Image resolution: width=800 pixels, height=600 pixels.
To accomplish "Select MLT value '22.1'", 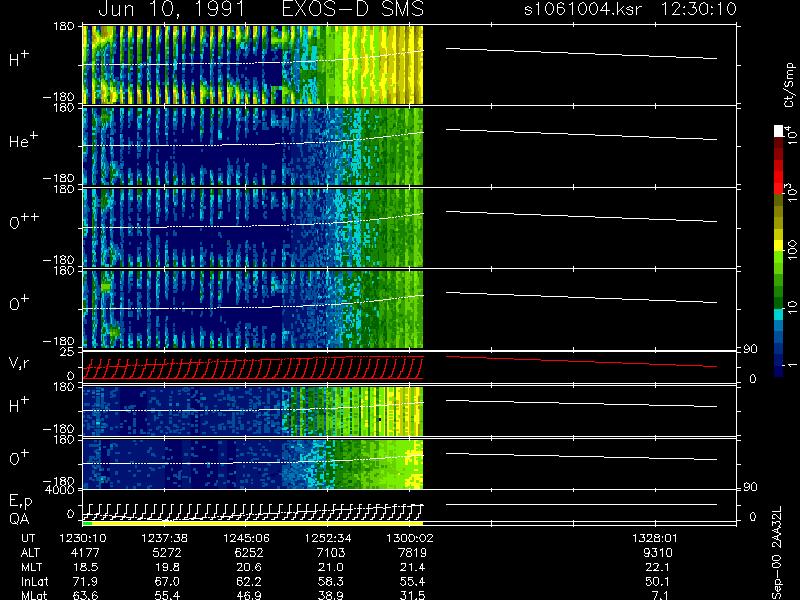I will (658, 567).
